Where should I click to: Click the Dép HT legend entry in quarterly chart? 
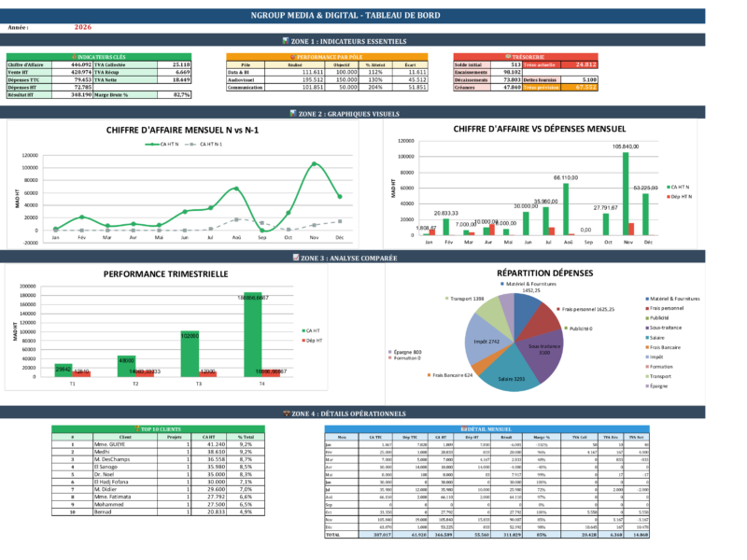tap(314, 342)
